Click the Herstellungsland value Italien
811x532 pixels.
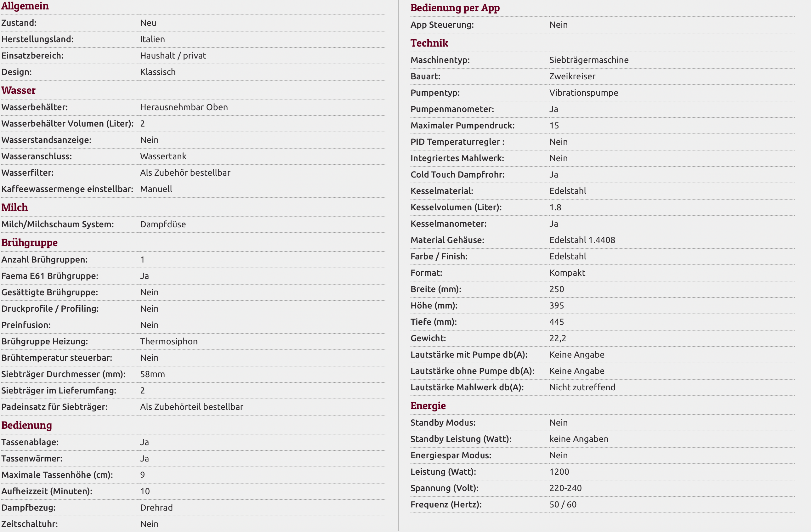152,39
